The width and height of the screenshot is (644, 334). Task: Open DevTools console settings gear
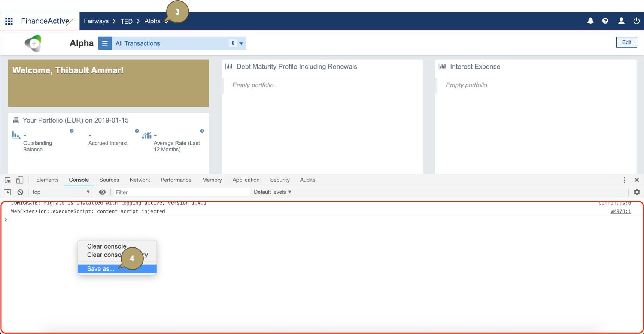[x=637, y=192]
